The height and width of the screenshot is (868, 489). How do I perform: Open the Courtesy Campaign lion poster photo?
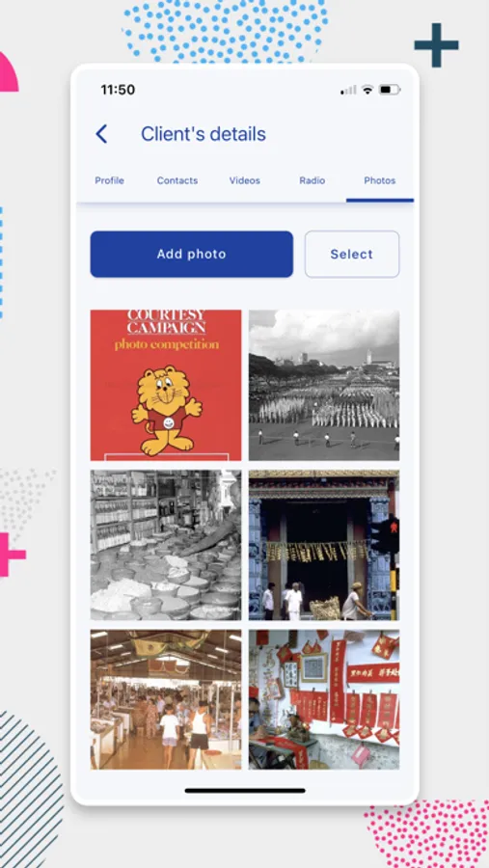[x=166, y=385]
